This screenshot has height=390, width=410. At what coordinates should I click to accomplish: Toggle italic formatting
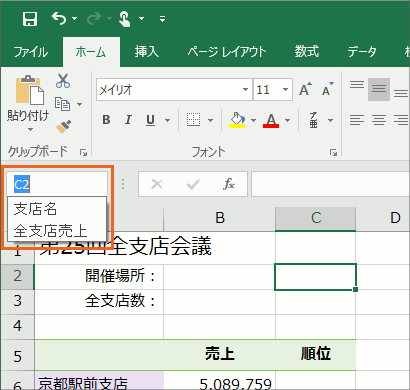(x=128, y=120)
